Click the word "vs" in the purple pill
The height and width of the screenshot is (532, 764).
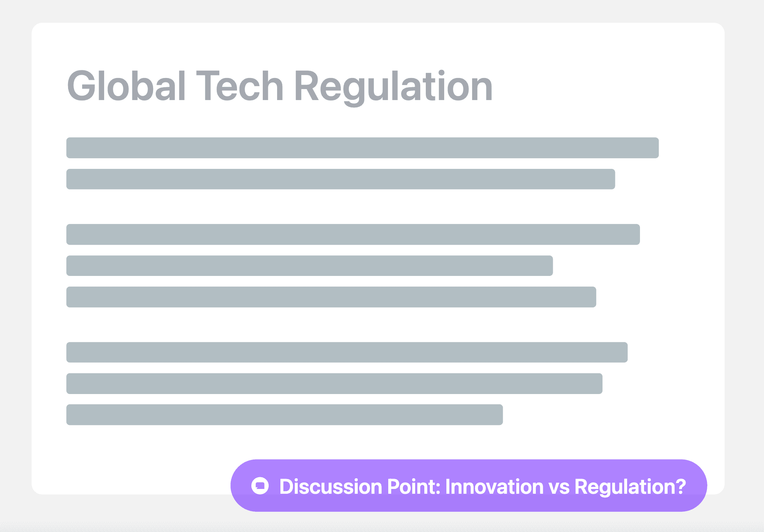click(x=559, y=486)
